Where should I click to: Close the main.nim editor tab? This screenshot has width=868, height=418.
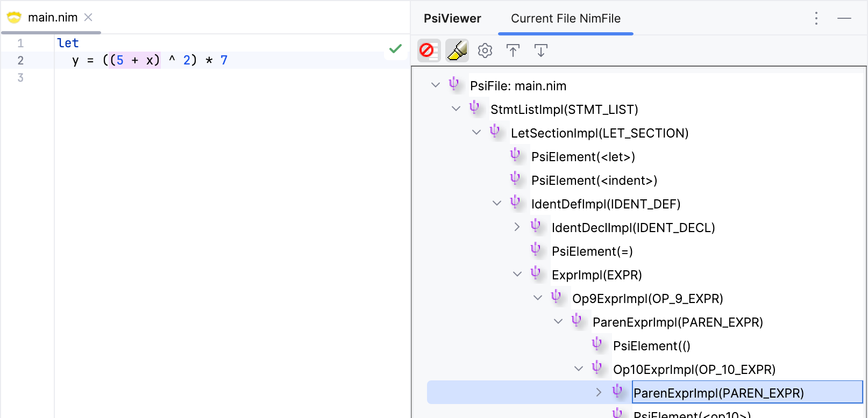click(x=88, y=17)
